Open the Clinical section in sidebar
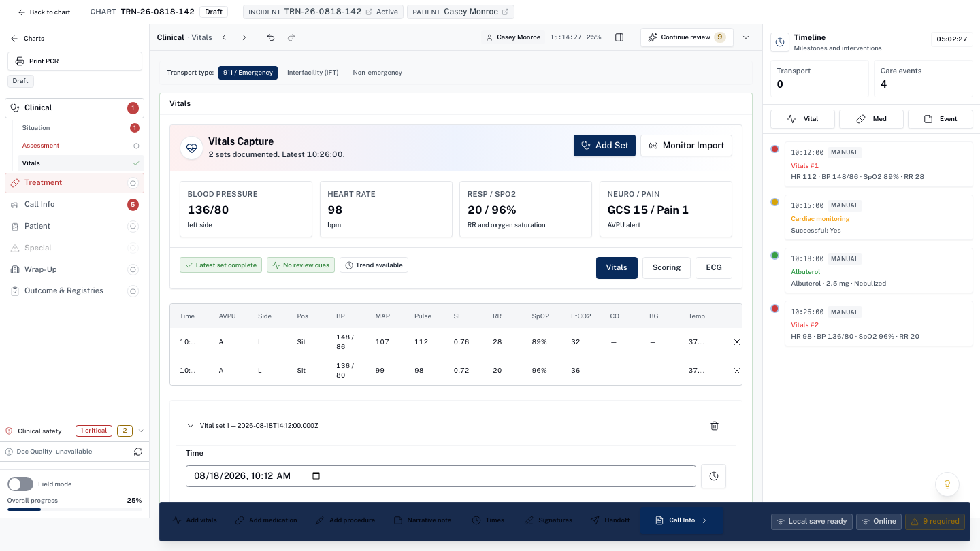Image resolution: width=980 pixels, height=551 pixels. (74, 107)
